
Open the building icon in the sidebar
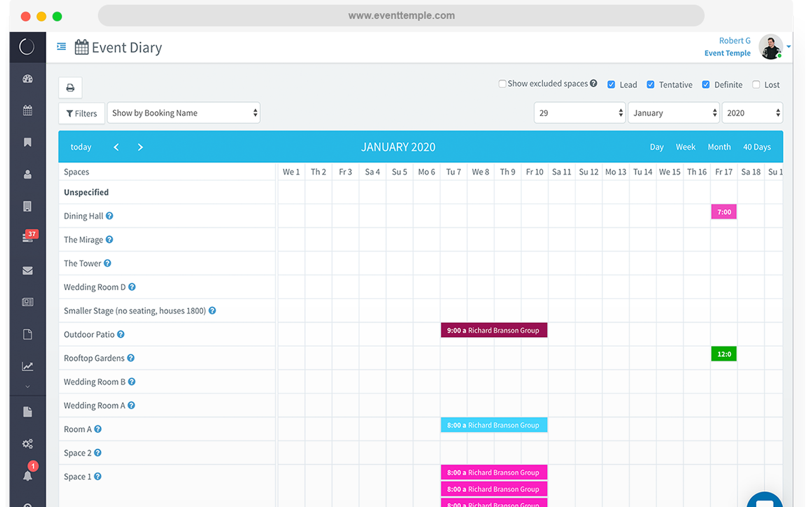27,207
